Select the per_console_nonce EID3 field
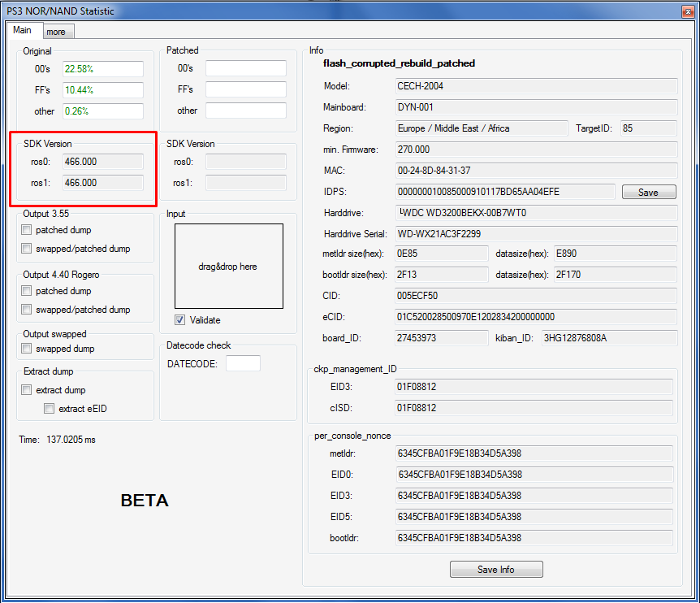The image size is (700, 603). (x=534, y=496)
